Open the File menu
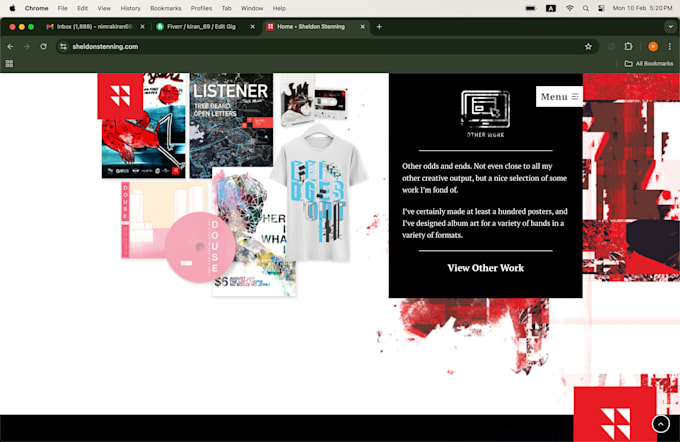The image size is (680, 442). pos(62,8)
